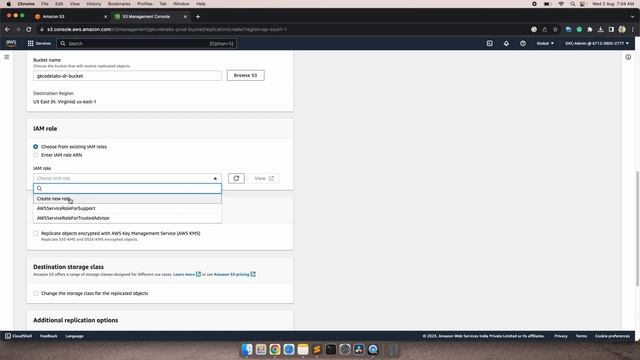This screenshot has height=360, width=640.
Task: Open the Chrome extensions puzzle icon
Action: (x=590, y=29)
